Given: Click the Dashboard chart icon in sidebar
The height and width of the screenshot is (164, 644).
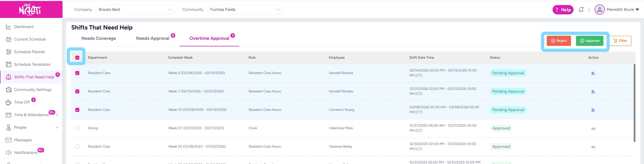Looking at the screenshot, I should click(9, 27).
